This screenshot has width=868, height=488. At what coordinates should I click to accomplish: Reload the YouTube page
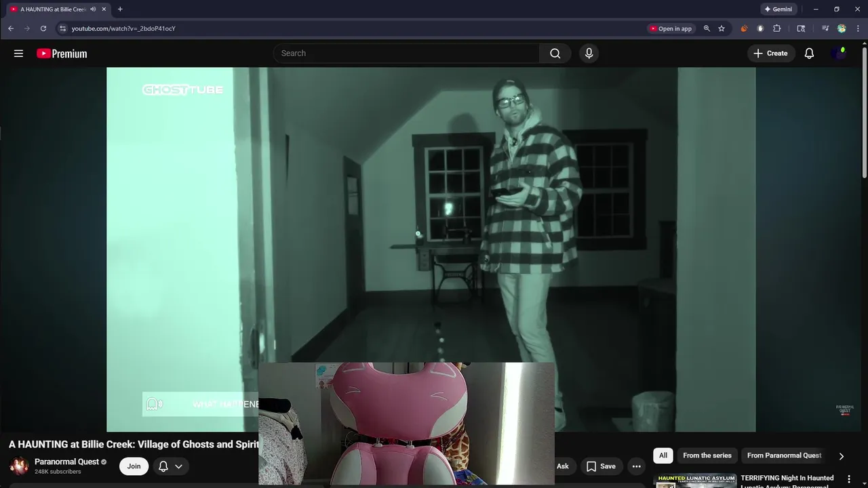(43, 28)
